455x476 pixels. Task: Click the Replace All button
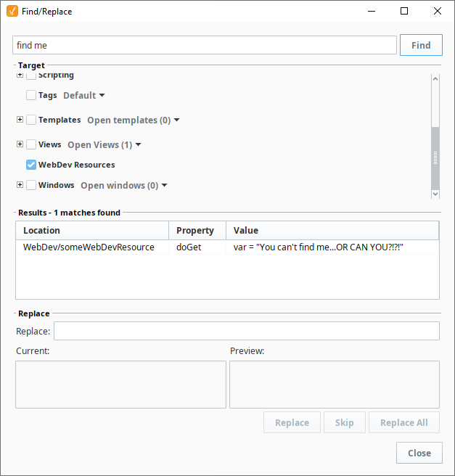(404, 422)
